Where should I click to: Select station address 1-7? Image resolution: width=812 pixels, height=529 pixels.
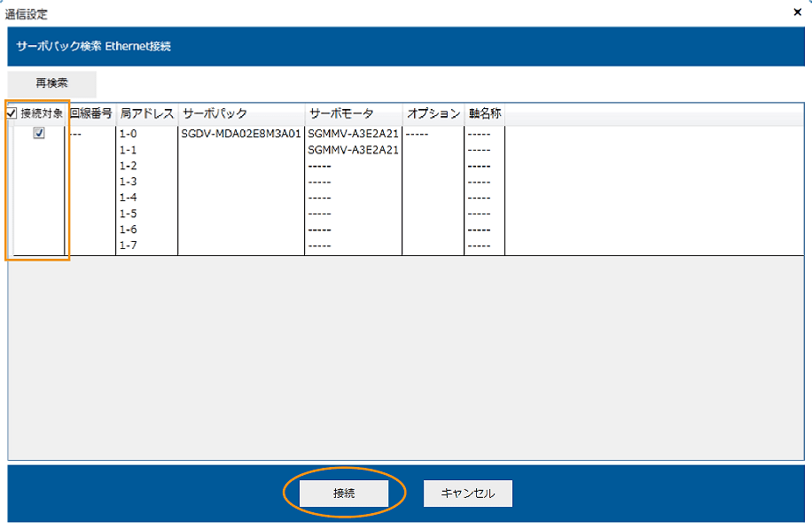point(129,245)
